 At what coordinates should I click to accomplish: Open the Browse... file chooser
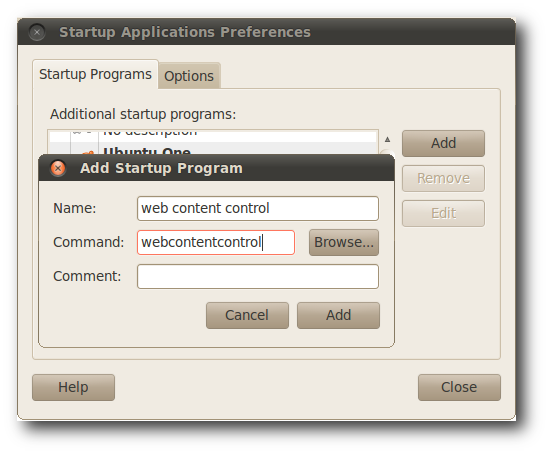tap(344, 242)
